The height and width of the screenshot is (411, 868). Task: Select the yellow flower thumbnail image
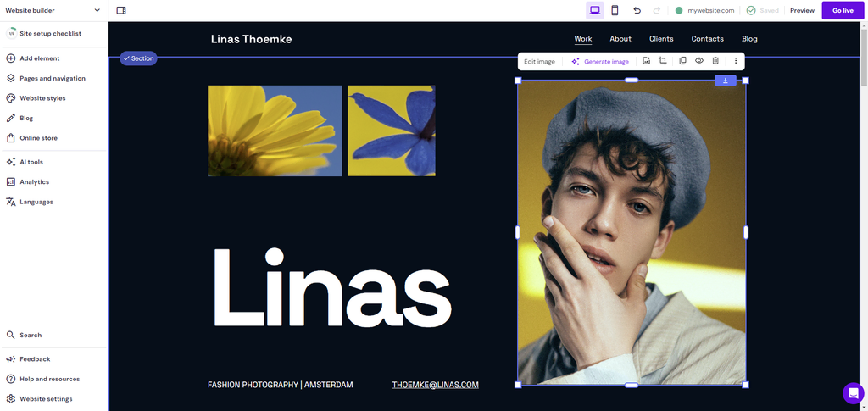275,131
